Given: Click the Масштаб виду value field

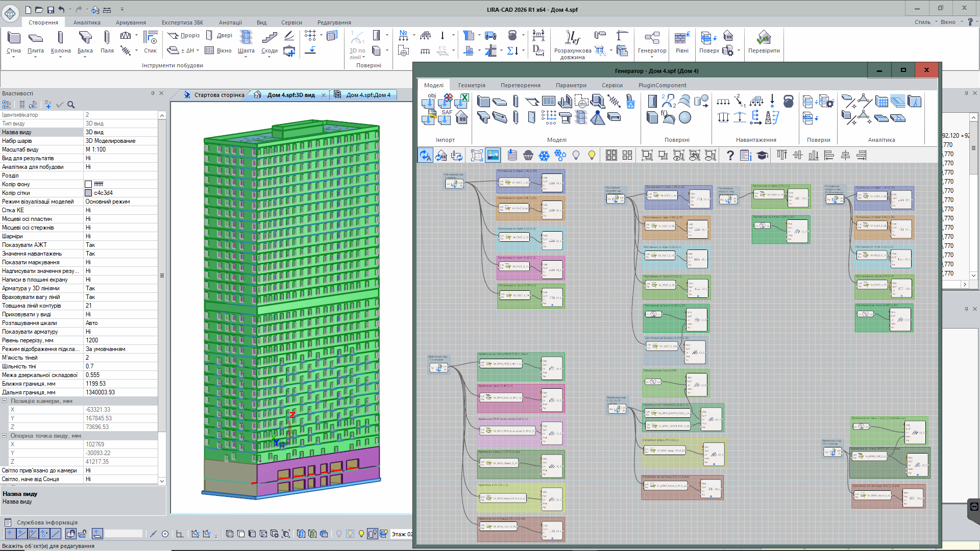Looking at the screenshot, I should [x=120, y=149].
